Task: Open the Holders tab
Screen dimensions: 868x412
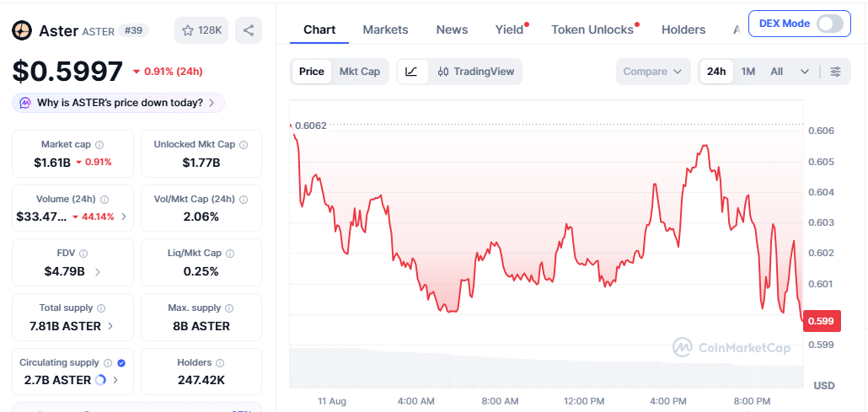Action: (x=683, y=29)
